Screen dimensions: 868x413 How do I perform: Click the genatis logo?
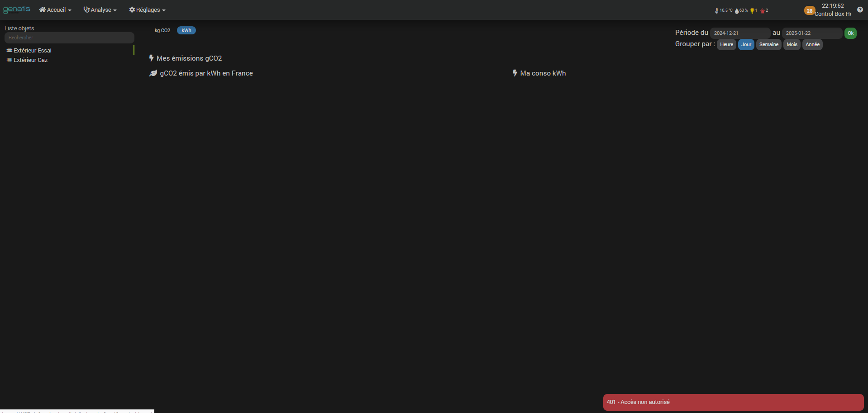[17, 9]
